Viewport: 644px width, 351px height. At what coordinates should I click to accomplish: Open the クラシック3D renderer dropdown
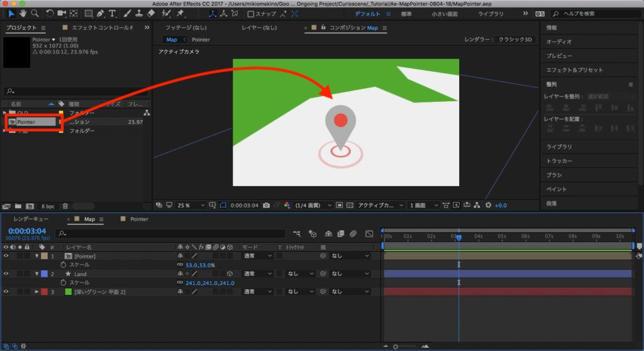coord(514,40)
